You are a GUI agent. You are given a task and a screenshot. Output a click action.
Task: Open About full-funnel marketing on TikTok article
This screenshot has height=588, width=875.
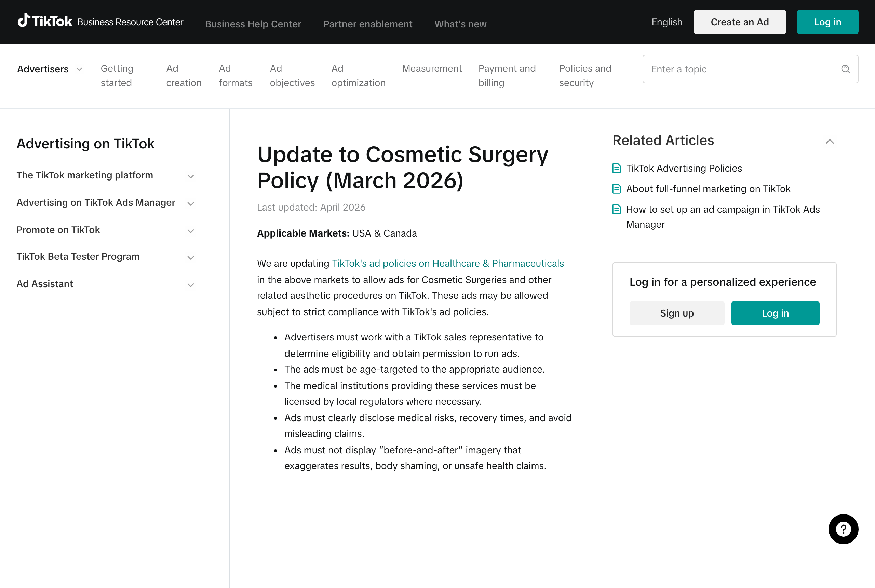click(x=708, y=189)
